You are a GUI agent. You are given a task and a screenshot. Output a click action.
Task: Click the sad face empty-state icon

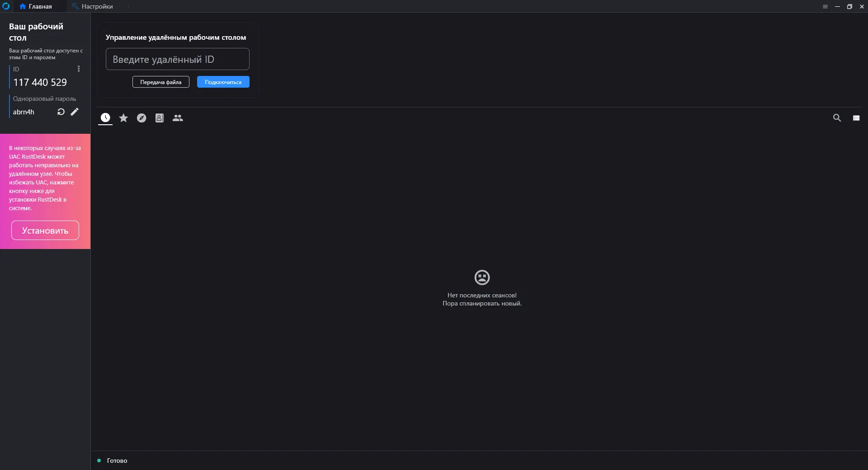[x=482, y=277]
